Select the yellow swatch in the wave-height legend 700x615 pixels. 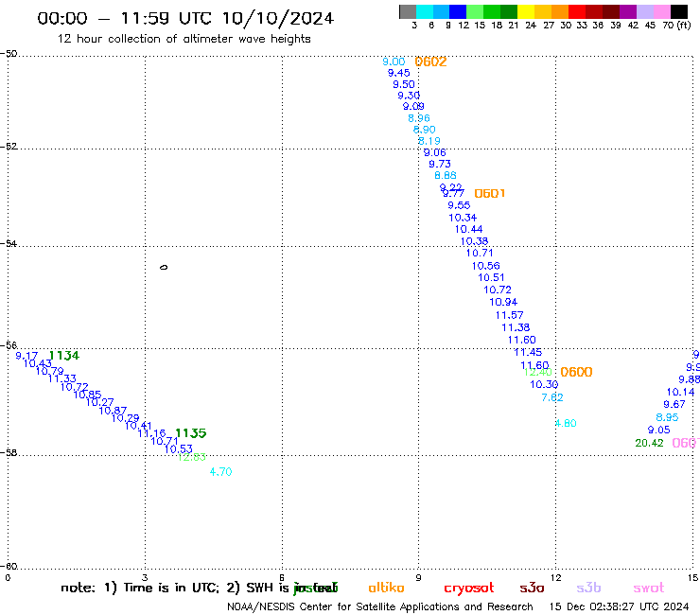[x=526, y=11]
